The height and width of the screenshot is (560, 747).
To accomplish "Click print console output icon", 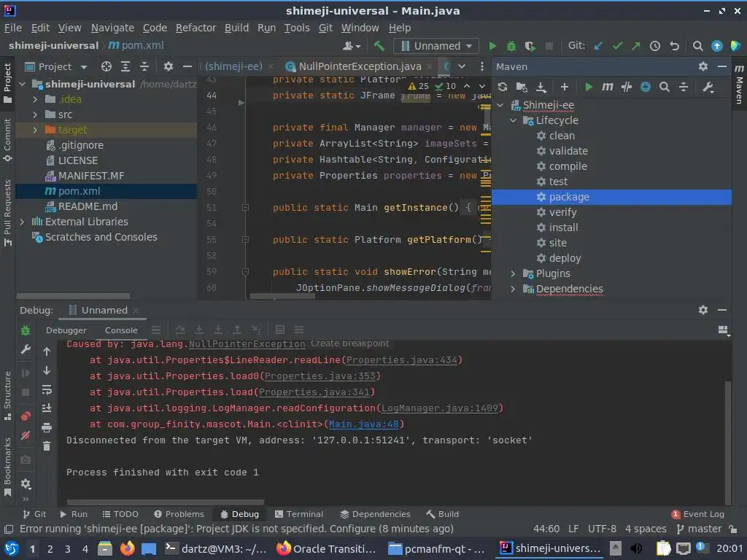I will (46, 427).
